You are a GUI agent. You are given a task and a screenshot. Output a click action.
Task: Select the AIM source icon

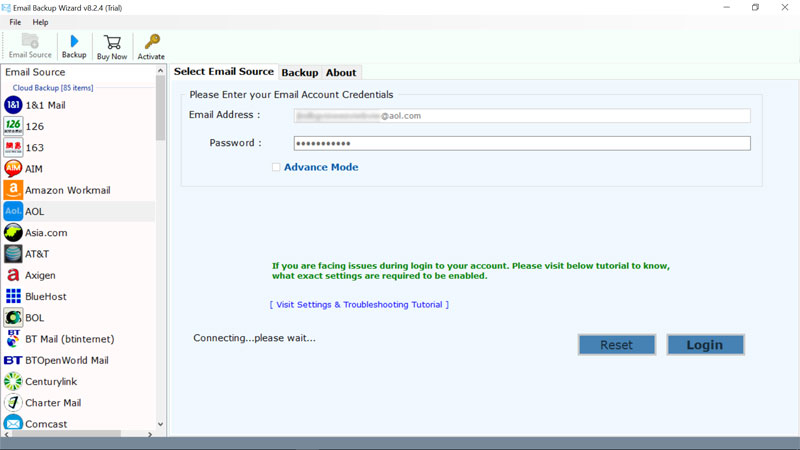pyautogui.click(x=13, y=168)
